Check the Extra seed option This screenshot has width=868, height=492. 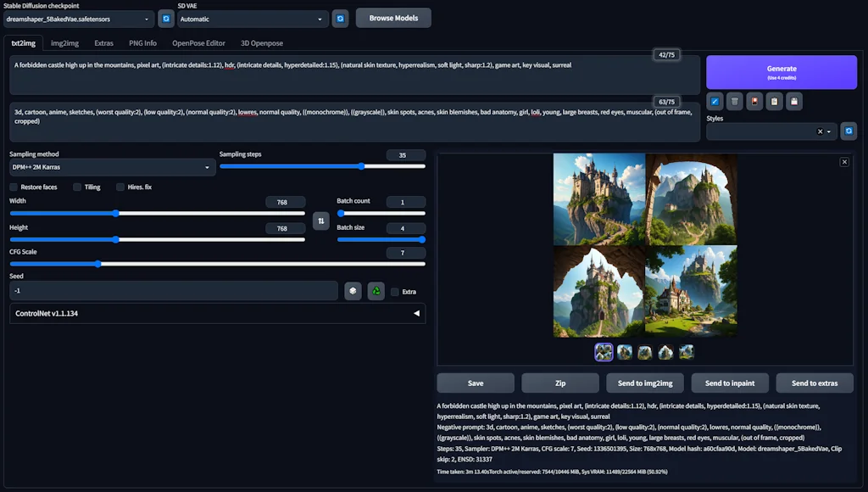395,291
